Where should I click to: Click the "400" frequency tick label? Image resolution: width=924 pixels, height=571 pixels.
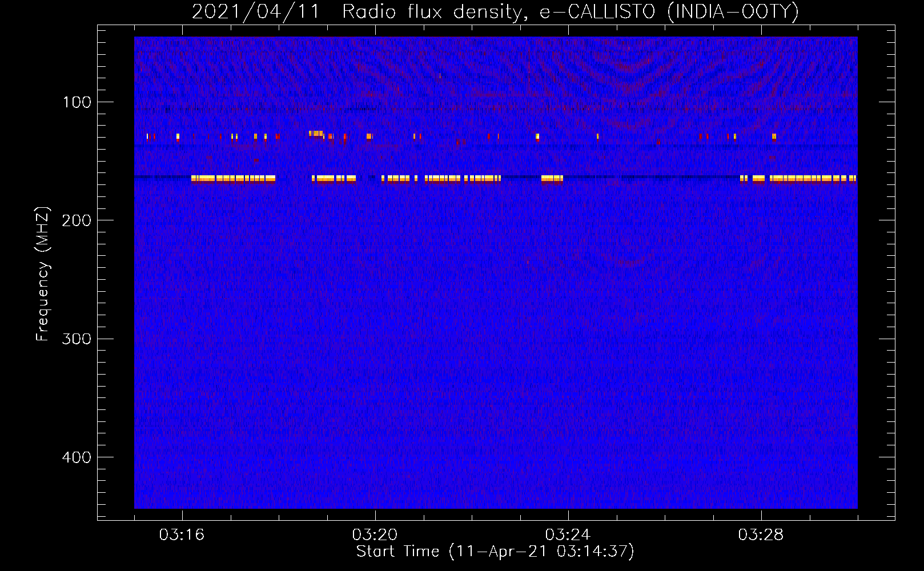click(77, 457)
